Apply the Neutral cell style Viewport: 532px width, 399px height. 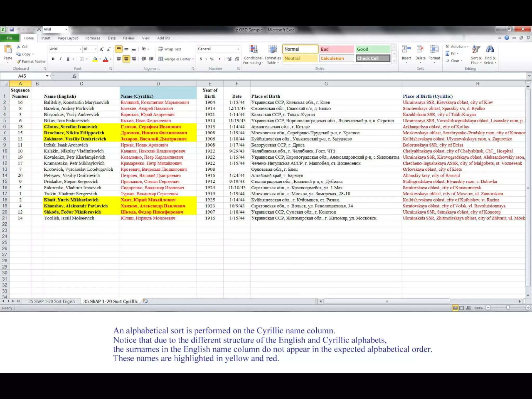click(300, 58)
